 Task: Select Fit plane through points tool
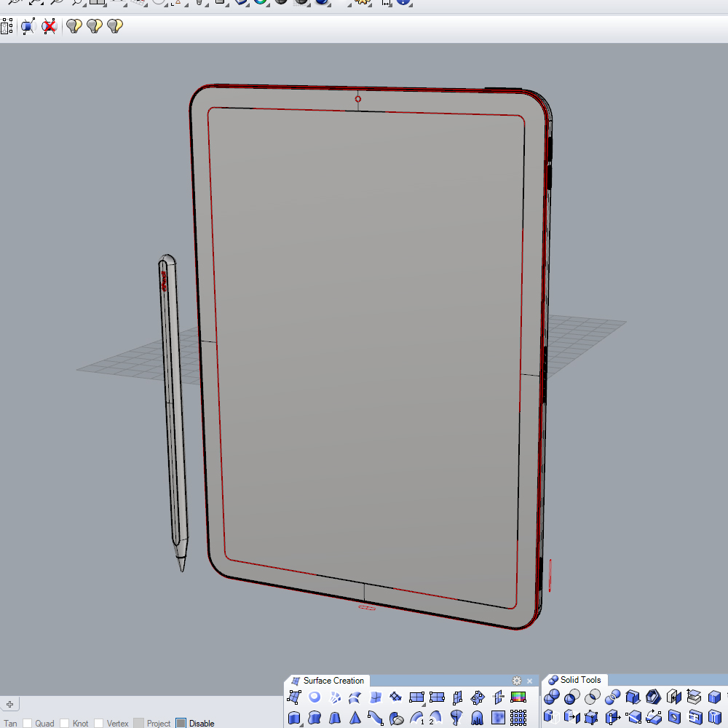click(x=478, y=697)
